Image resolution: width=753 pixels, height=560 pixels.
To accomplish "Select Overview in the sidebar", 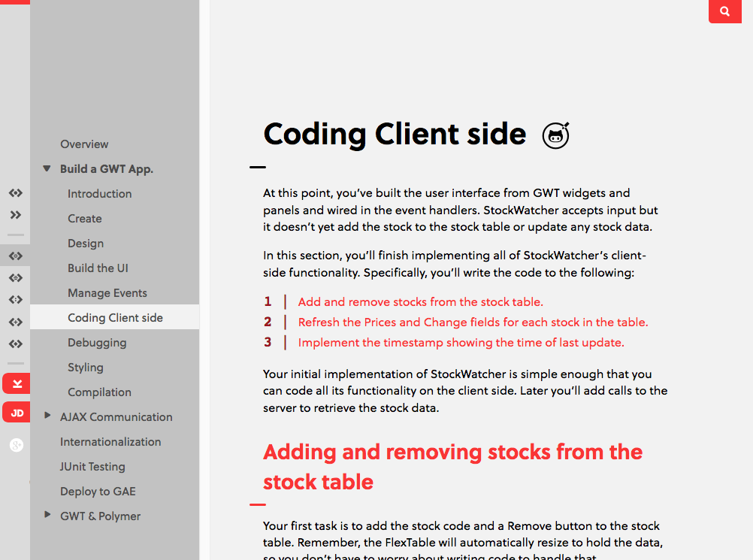I will click(x=84, y=144).
